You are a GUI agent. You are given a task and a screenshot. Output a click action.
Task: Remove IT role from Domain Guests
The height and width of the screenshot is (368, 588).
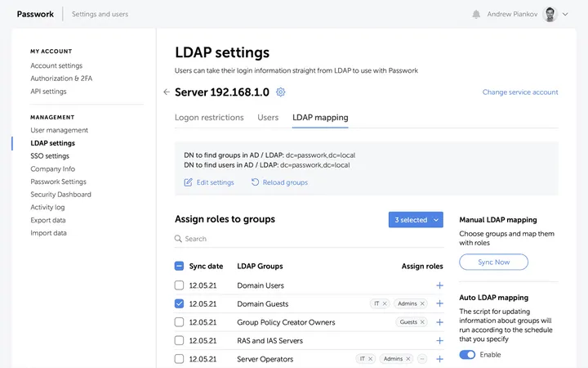pos(385,303)
